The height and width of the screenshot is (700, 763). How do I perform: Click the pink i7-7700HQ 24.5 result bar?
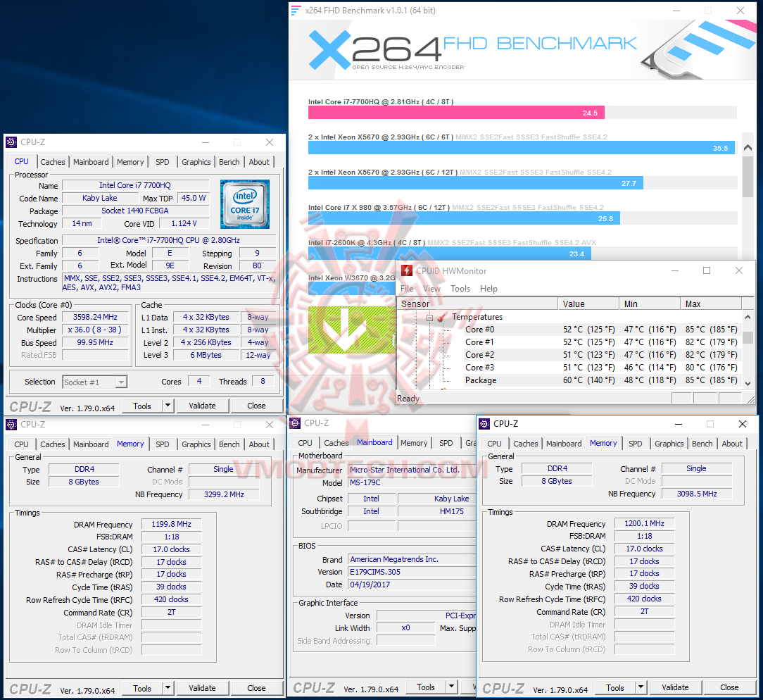point(456,113)
